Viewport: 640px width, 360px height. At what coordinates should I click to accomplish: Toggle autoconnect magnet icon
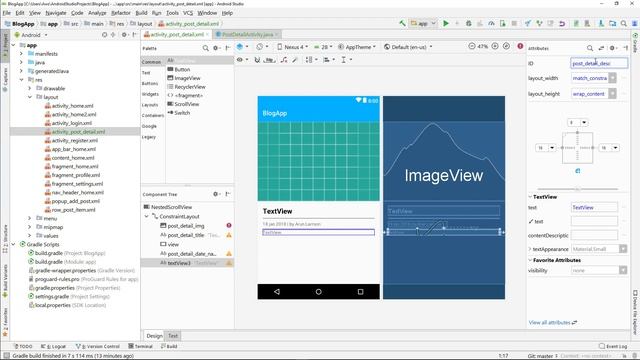tap(257, 60)
